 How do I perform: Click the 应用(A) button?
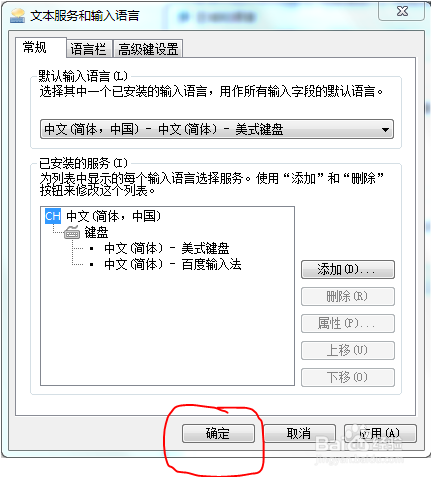point(380,433)
